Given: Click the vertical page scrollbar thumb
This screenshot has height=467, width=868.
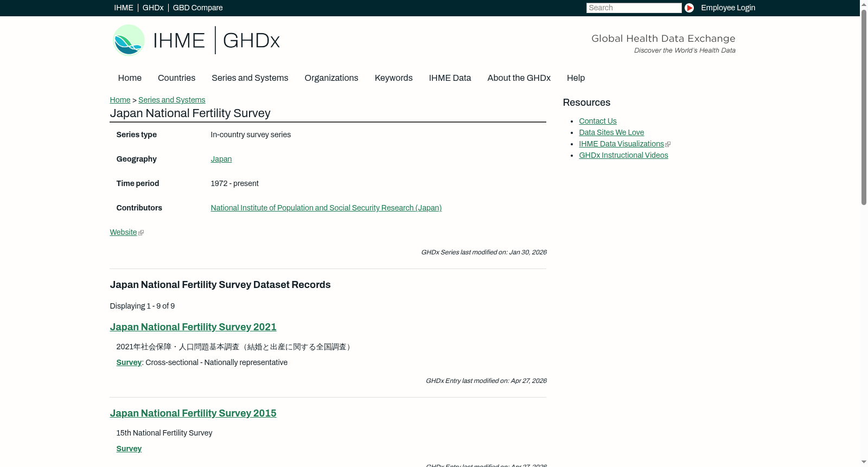Looking at the screenshot, I should 864,107.
